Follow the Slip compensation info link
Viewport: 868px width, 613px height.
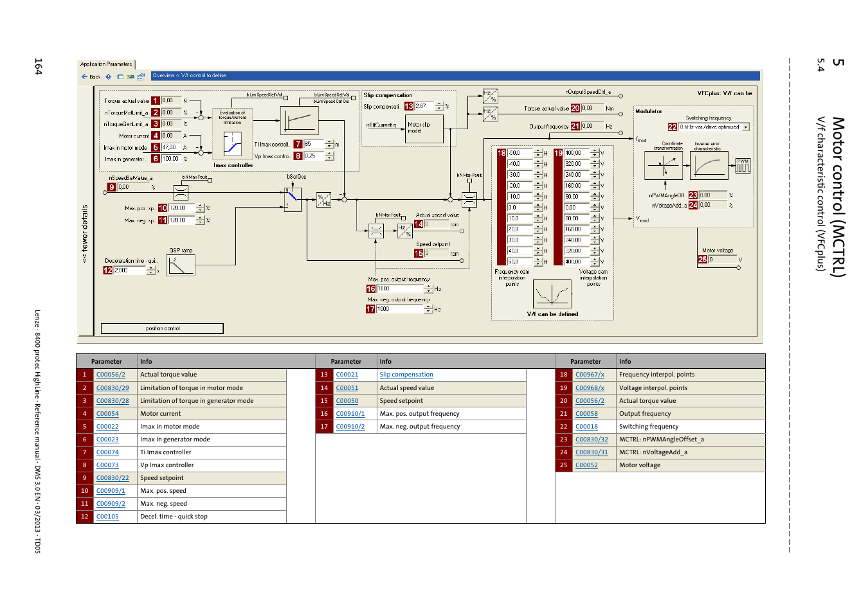pyautogui.click(x=406, y=375)
